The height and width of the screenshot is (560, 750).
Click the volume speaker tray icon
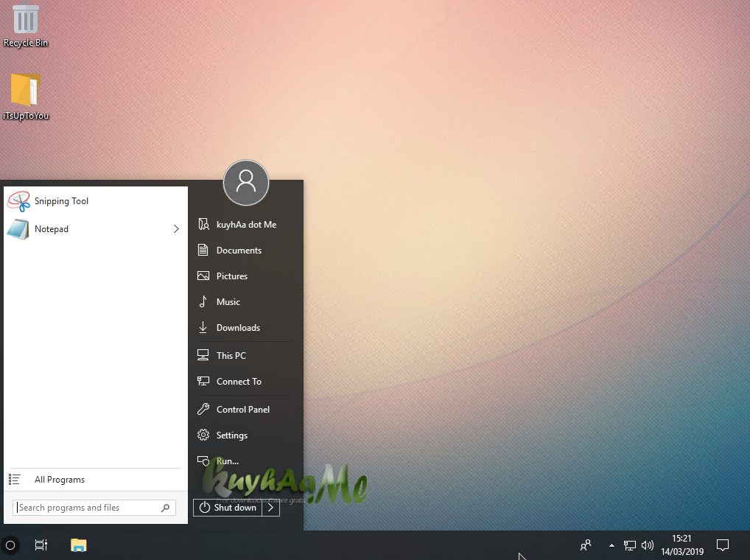pos(647,545)
